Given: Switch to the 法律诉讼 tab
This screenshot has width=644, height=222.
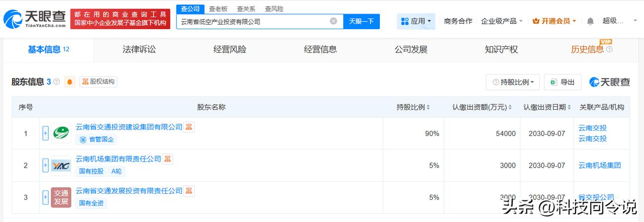Looking at the screenshot, I should click(139, 49).
